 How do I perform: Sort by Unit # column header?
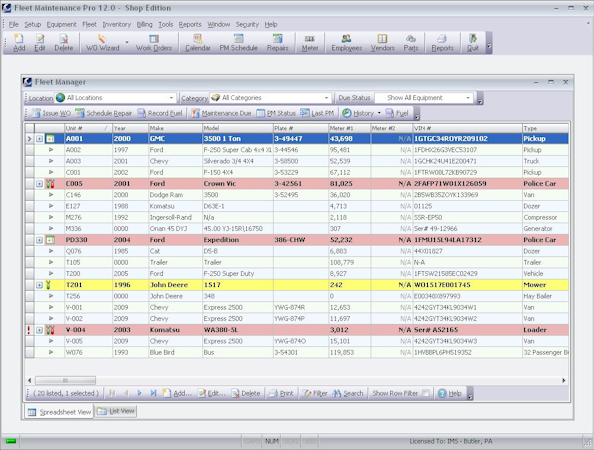tap(88, 128)
